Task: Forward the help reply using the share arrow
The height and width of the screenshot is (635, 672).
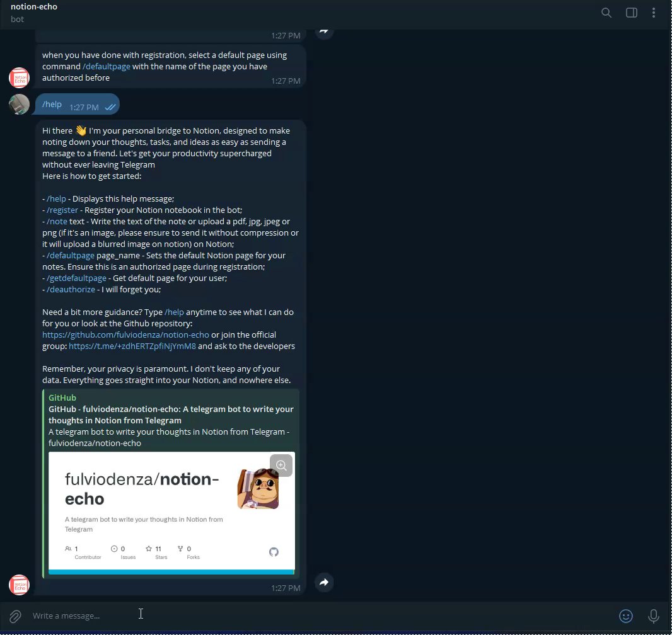Action: [x=324, y=582]
